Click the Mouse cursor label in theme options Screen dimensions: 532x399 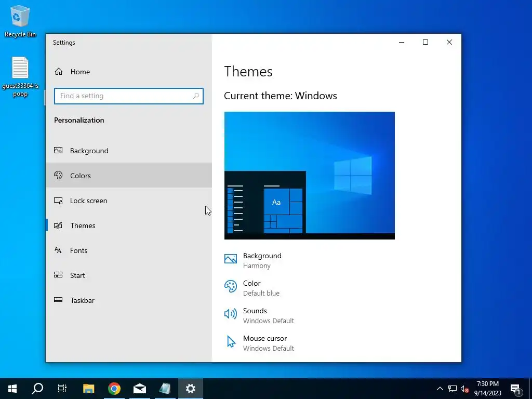coord(265,338)
